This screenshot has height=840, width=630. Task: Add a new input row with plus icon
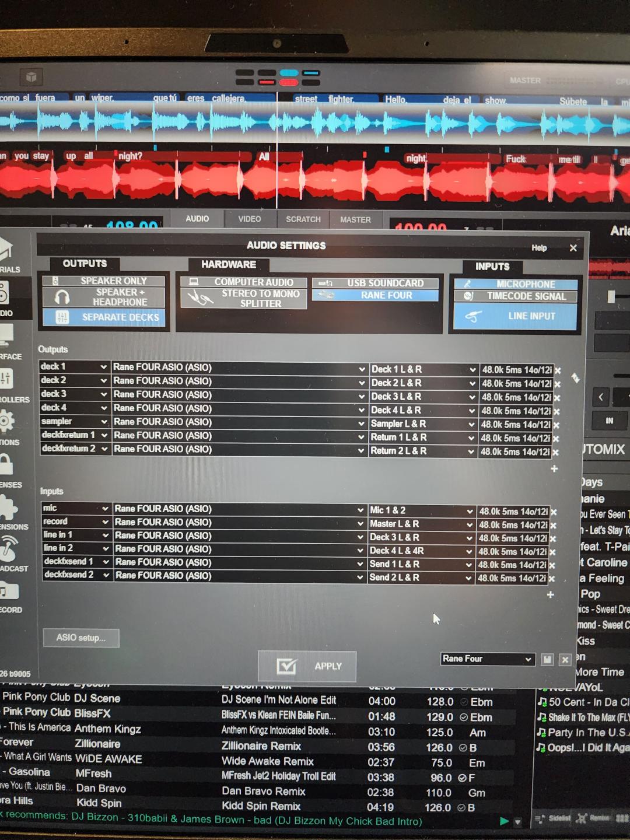tap(550, 594)
